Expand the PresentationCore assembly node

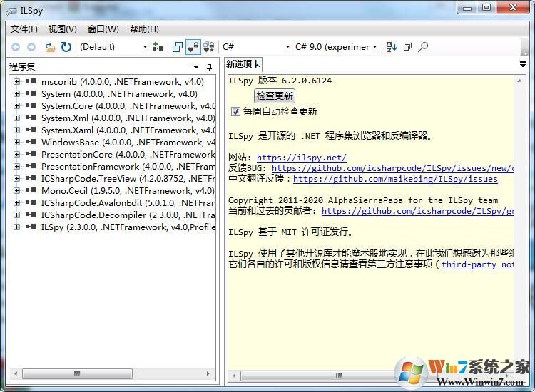point(16,155)
